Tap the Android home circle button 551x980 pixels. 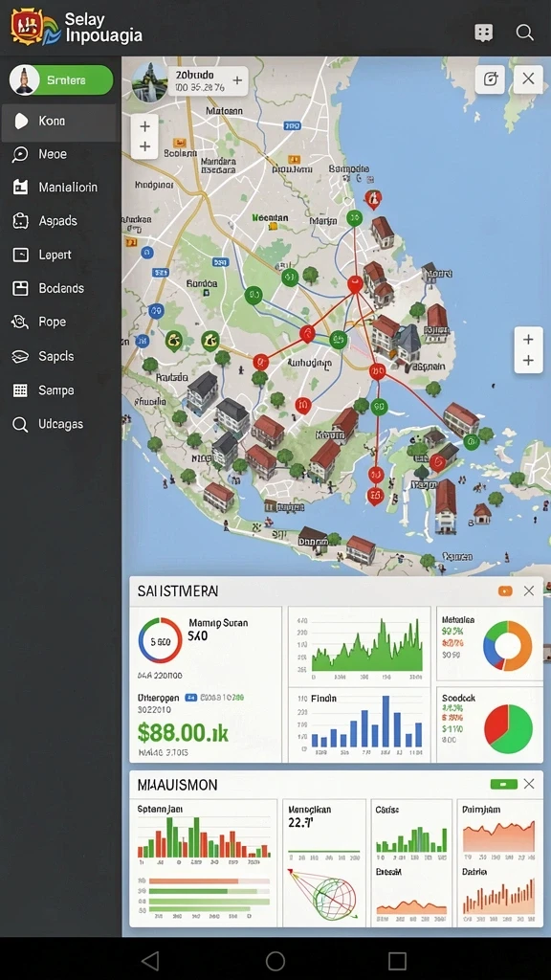click(275, 961)
